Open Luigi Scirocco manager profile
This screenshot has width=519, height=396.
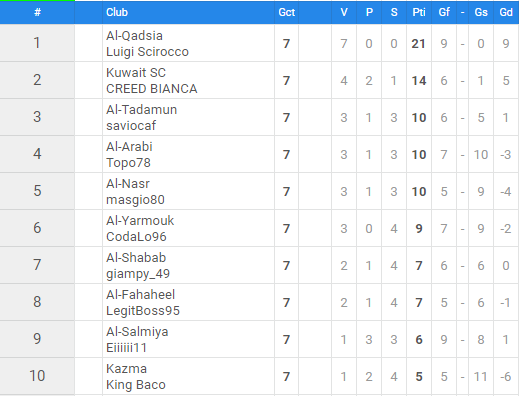[147, 52]
